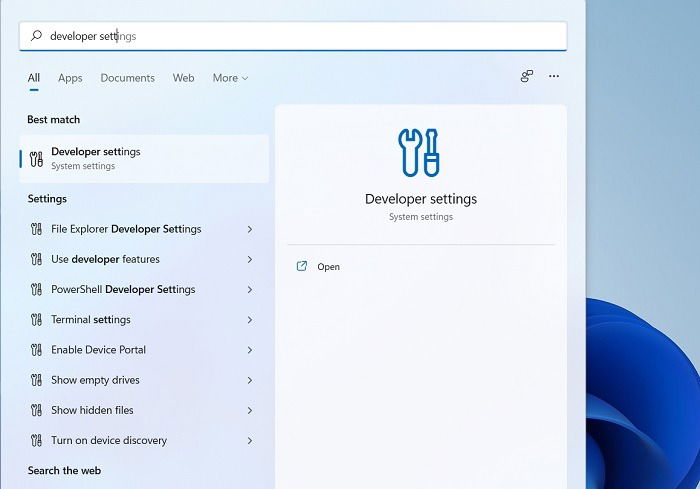700x489 pixels.
Task: Open the search-with-phone icon near the ellipsis
Action: click(527, 76)
